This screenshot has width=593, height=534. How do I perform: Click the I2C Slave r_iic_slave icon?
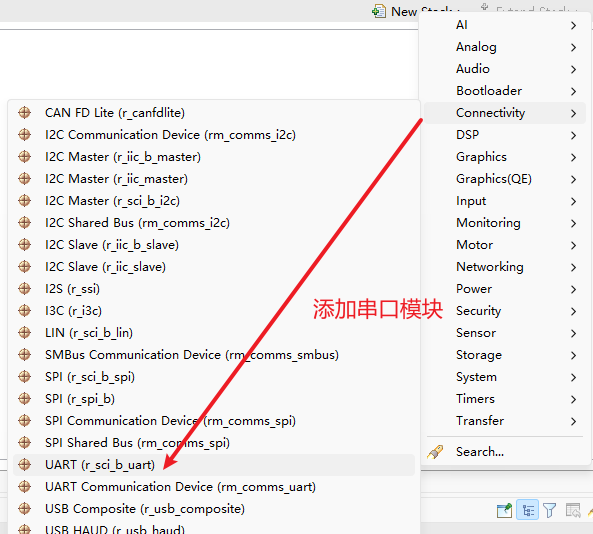click(x=25, y=267)
